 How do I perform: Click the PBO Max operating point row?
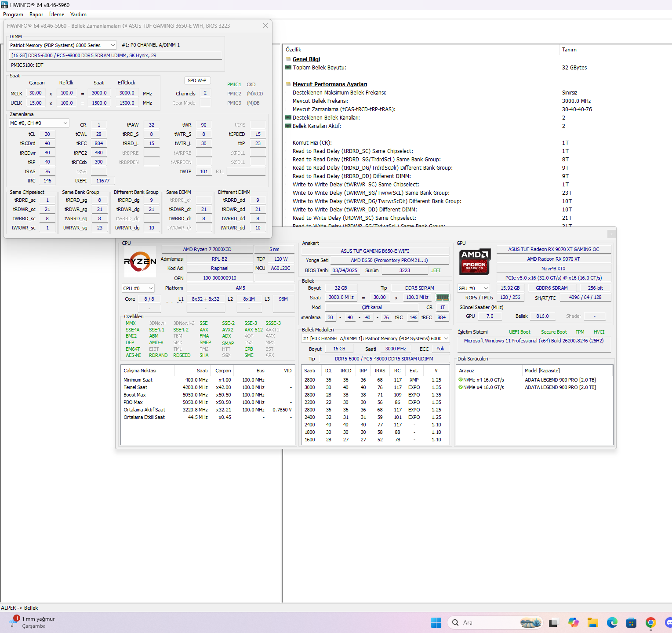[x=207, y=402]
